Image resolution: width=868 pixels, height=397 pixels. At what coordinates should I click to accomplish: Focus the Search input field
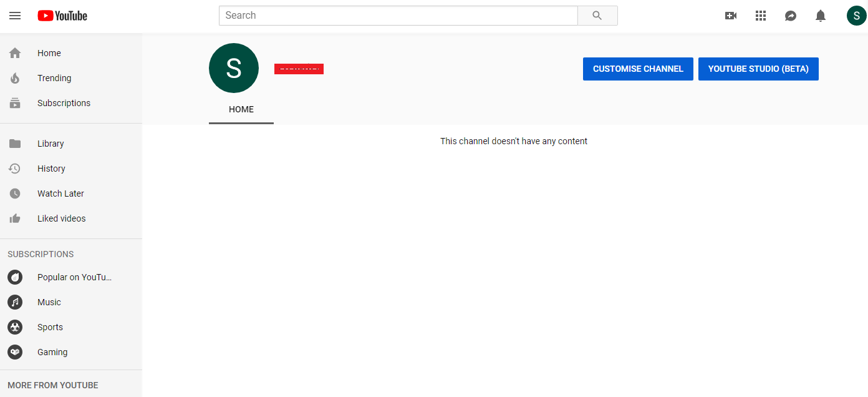[398, 16]
